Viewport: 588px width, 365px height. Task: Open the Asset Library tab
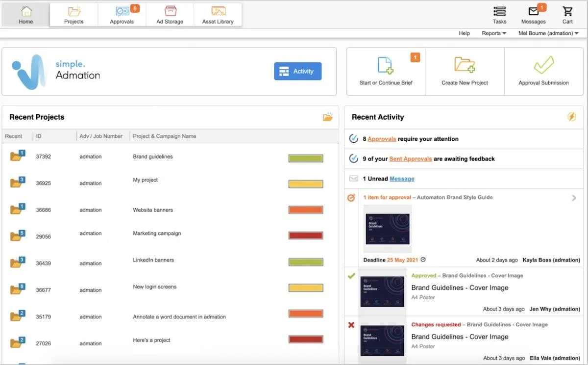(x=218, y=15)
